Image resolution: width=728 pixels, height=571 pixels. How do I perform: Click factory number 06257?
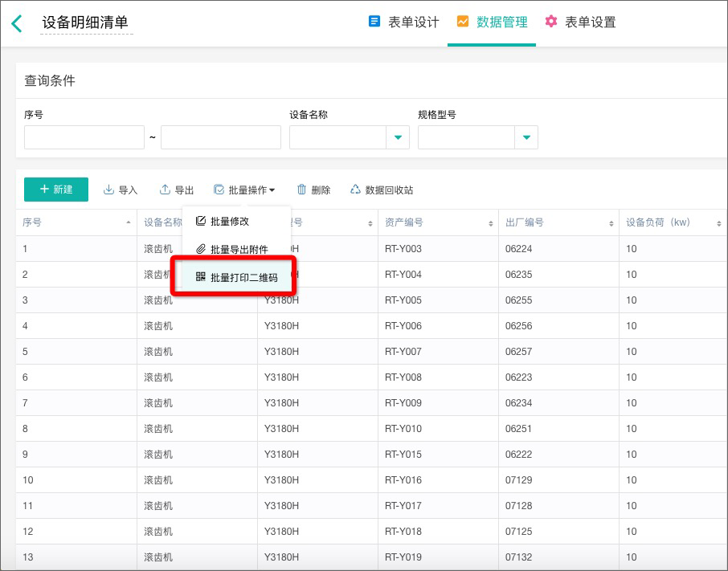(x=518, y=352)
